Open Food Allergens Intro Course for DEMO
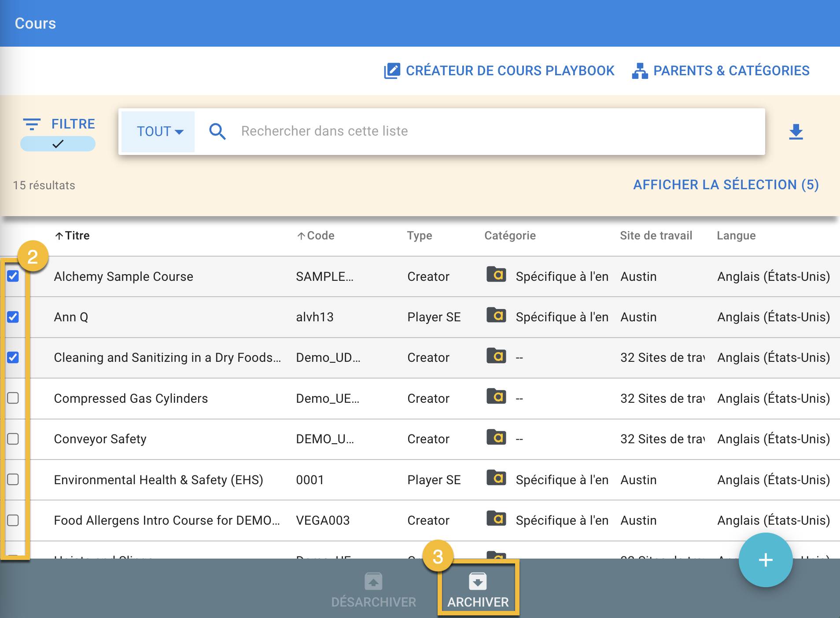840x618 pixels. (167, 520)
